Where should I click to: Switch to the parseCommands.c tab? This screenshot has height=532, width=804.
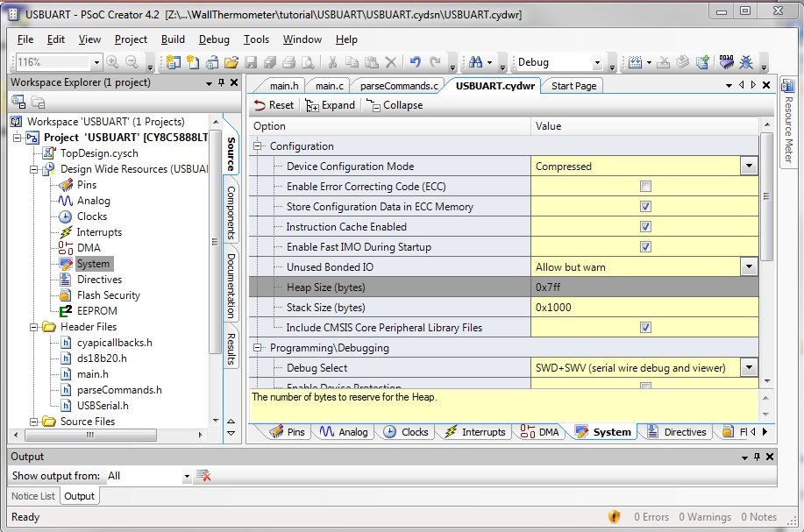(399, 86)
